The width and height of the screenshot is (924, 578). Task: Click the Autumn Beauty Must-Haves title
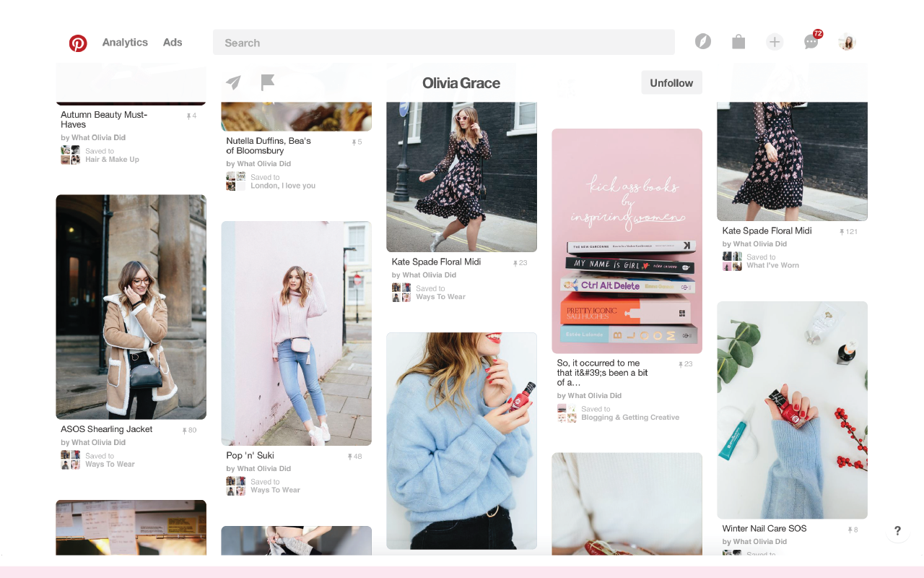(x=104, y=119)
